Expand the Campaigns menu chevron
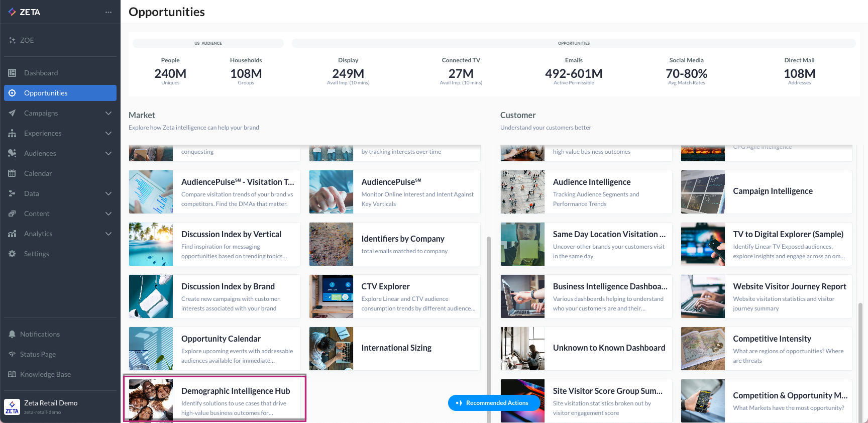Image resolution: width=868 pixels, height=423 pixels. [108, 113]
